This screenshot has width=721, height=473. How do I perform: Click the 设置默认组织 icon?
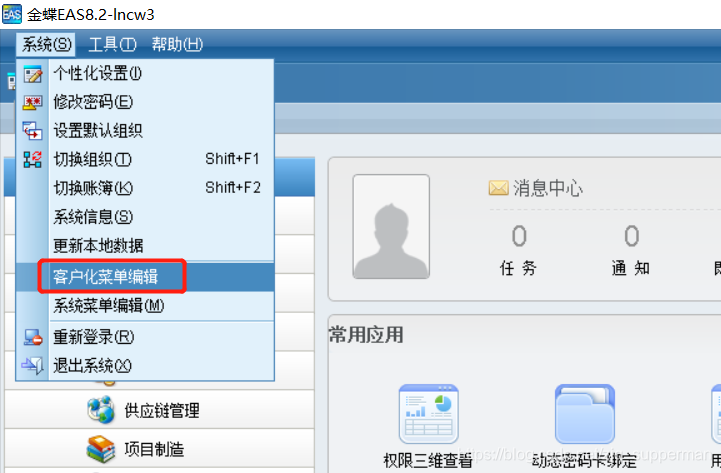[33, 131]
